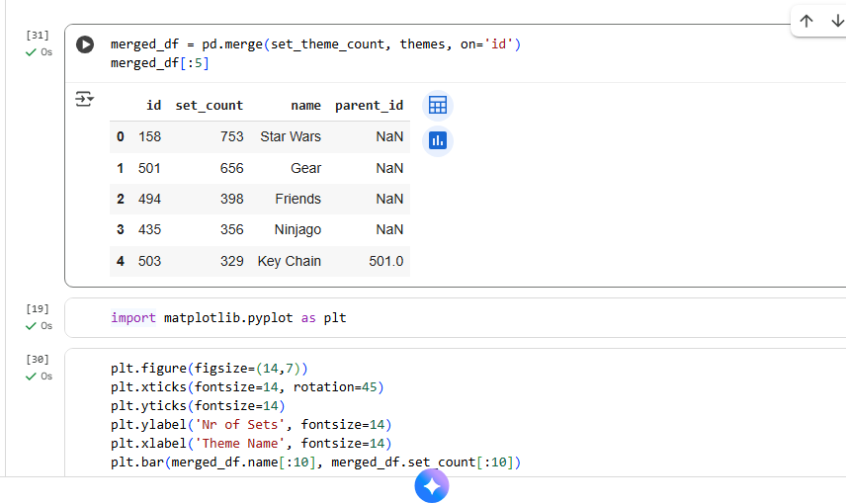
Task: Click row index 0
Action: point(121,136)
